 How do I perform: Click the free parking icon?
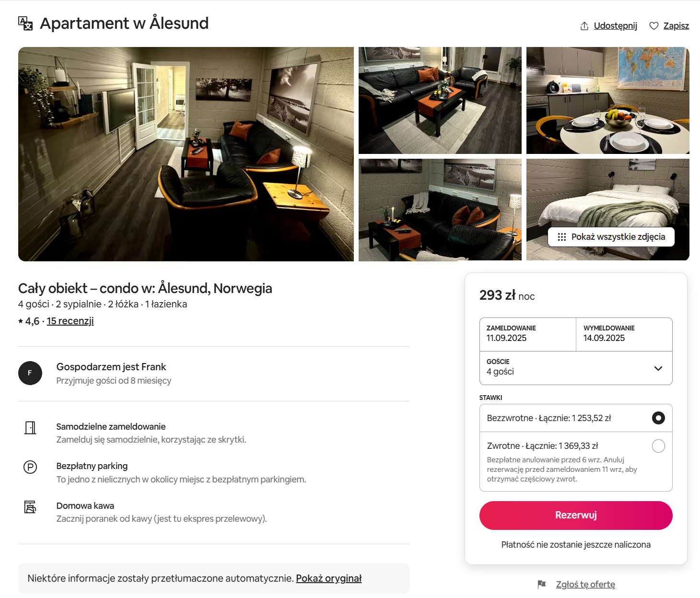tap(30, 467)
